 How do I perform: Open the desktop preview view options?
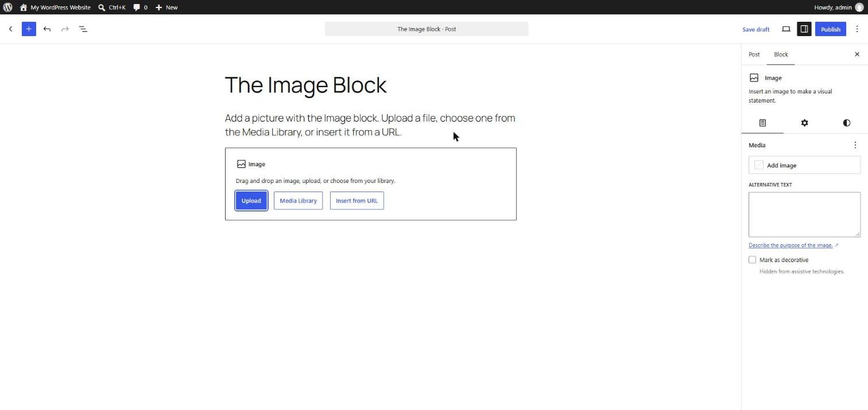point(786,29)
